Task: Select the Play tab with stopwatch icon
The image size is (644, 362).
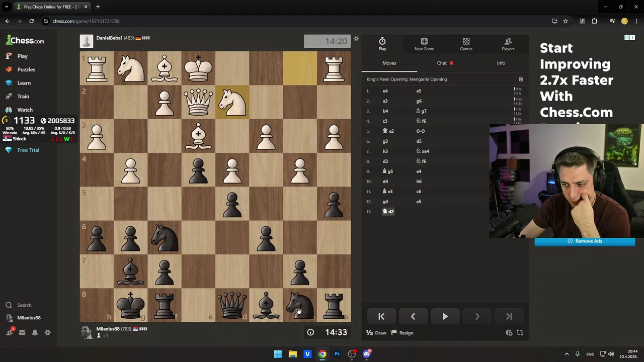Action: 382,44
